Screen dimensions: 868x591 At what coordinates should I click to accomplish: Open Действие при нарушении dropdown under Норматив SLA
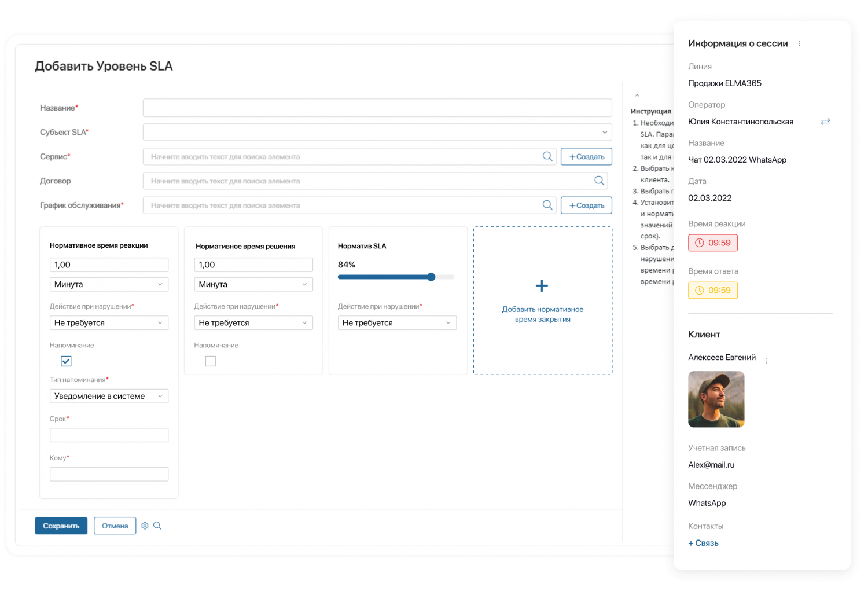(x=397, y=323)
